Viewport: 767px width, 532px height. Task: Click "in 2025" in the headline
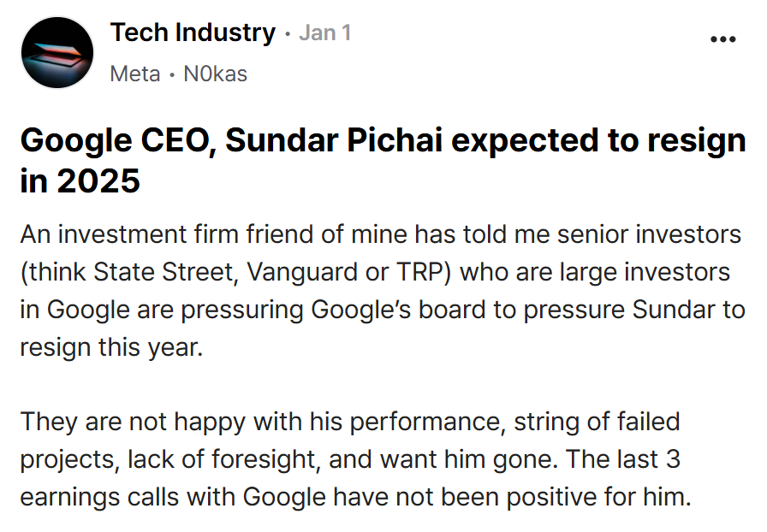[x=80, y=181]
